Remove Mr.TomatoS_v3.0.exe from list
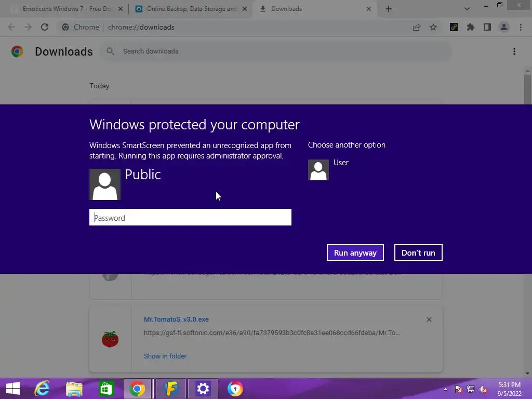Image resolution: width=532 pixels, height=399 pixels. 429,320
